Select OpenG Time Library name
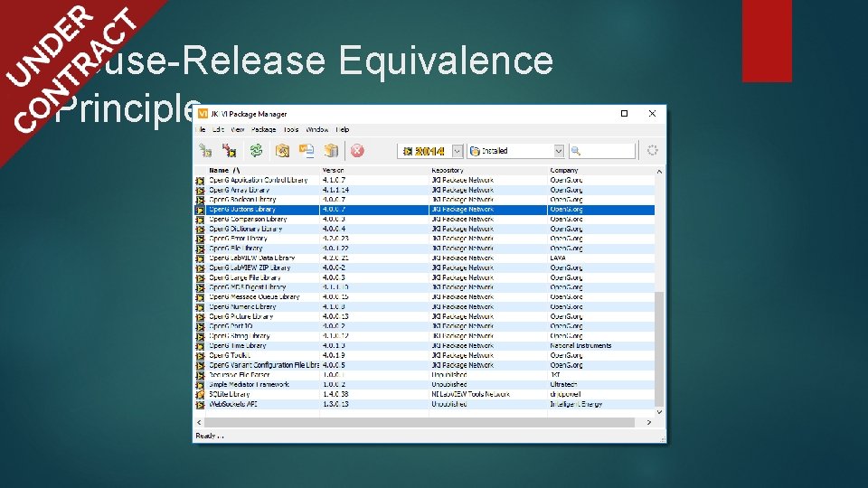This screenshot has width=868, height=488. coord(238,346)
